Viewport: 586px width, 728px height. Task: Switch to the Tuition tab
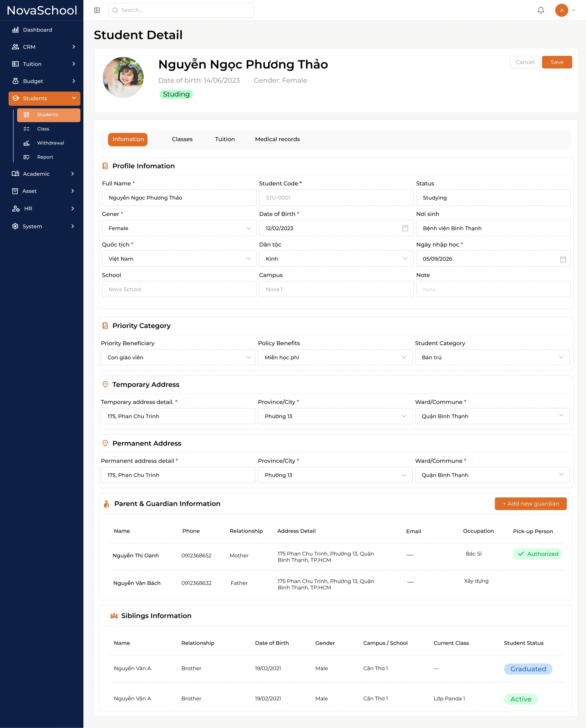coord(225,139)
